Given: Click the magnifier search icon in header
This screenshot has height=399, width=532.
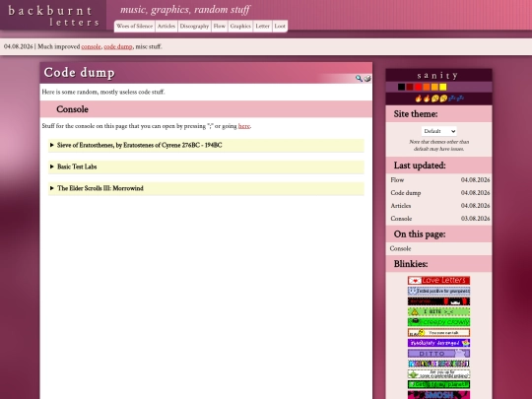Looking at the screenshot, I should (359, 79).
